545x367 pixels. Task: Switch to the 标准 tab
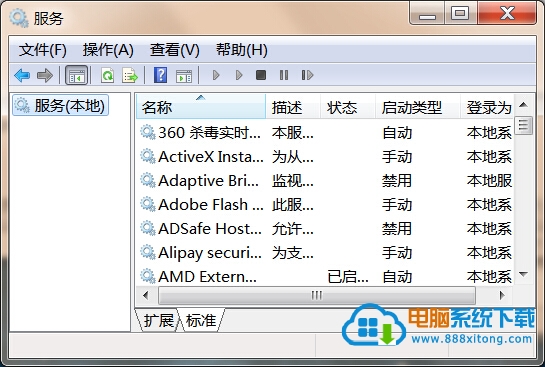click(x=201, y=320)
